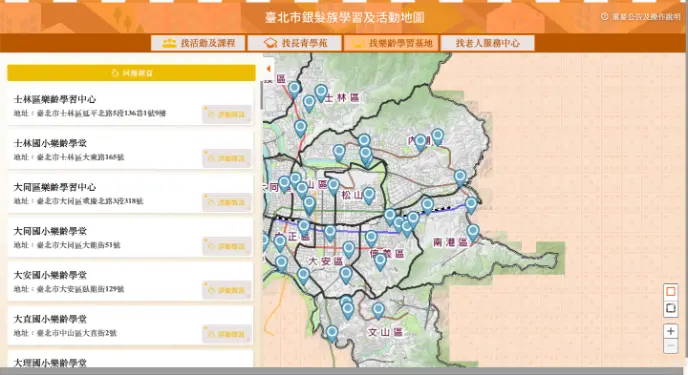Click the results list scrollbar thumb
688x375 pixels.
[x=262, y=95]
